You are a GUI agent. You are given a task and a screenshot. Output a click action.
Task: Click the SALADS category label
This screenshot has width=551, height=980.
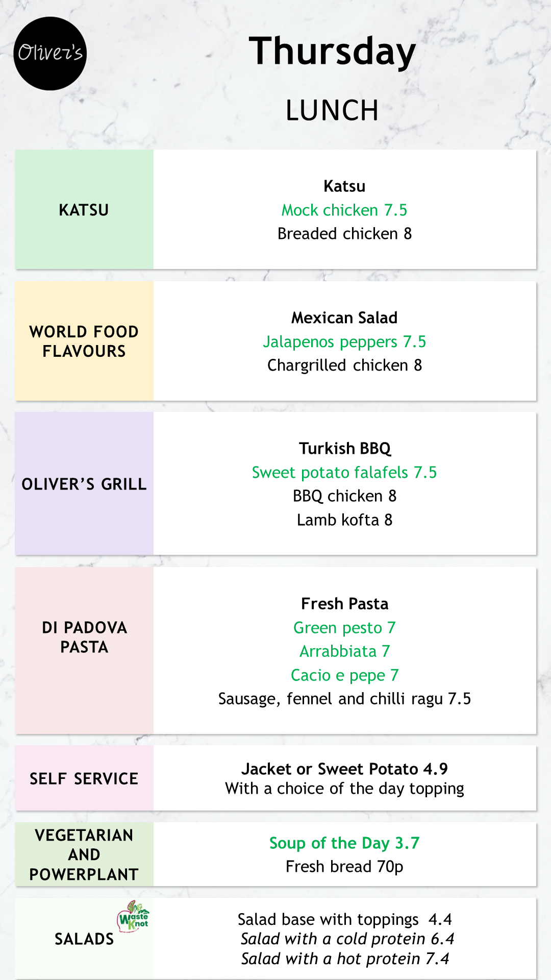(x=84, y=939)
